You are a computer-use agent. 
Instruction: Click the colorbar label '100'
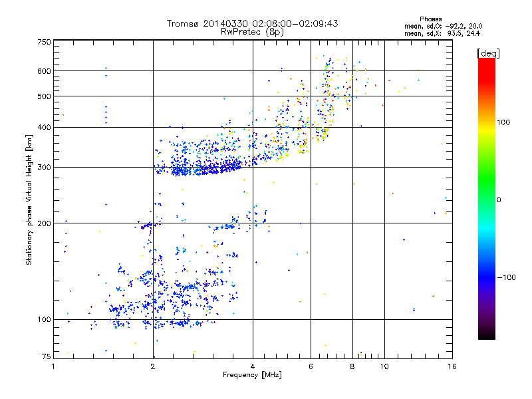(x=503, y=122)
